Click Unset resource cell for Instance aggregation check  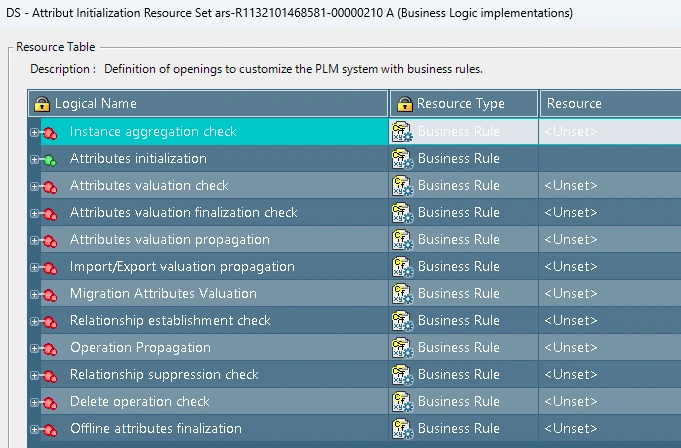coord(571,131)
